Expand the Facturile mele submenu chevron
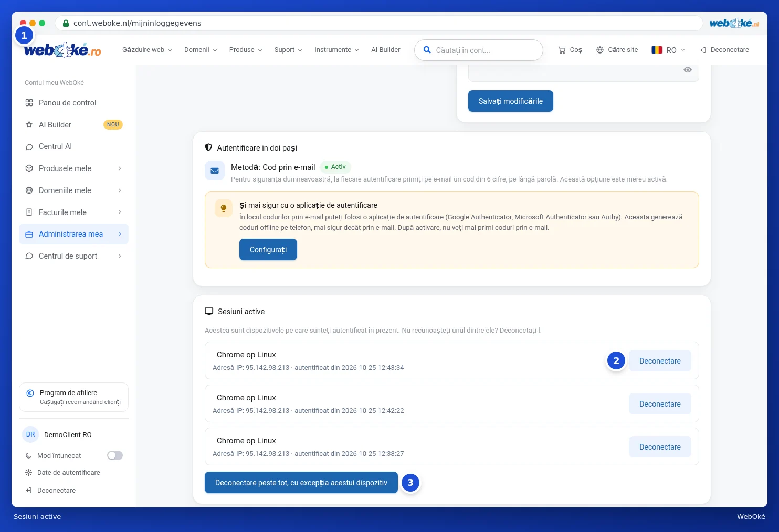 [x=120, y=212]
